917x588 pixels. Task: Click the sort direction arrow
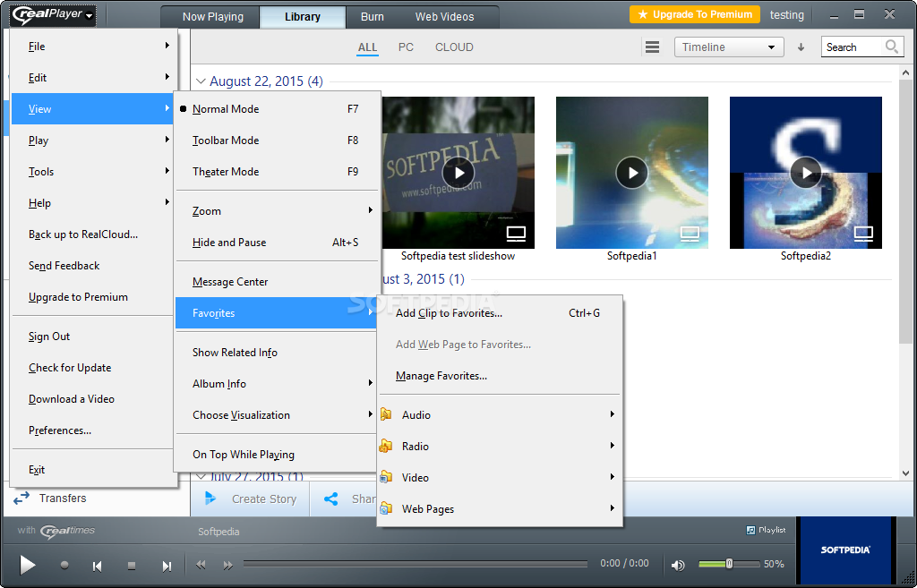point(801,47)
